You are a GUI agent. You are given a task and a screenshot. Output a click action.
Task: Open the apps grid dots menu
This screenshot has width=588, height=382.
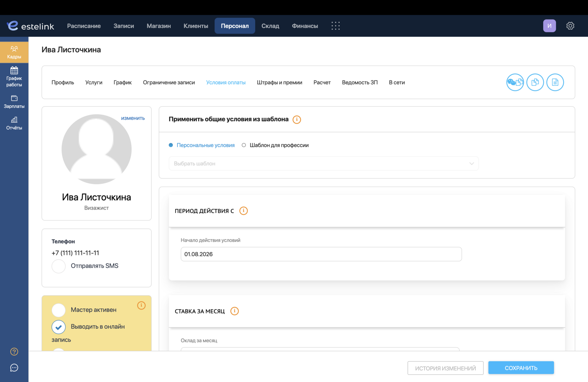(x=335, y=26)
